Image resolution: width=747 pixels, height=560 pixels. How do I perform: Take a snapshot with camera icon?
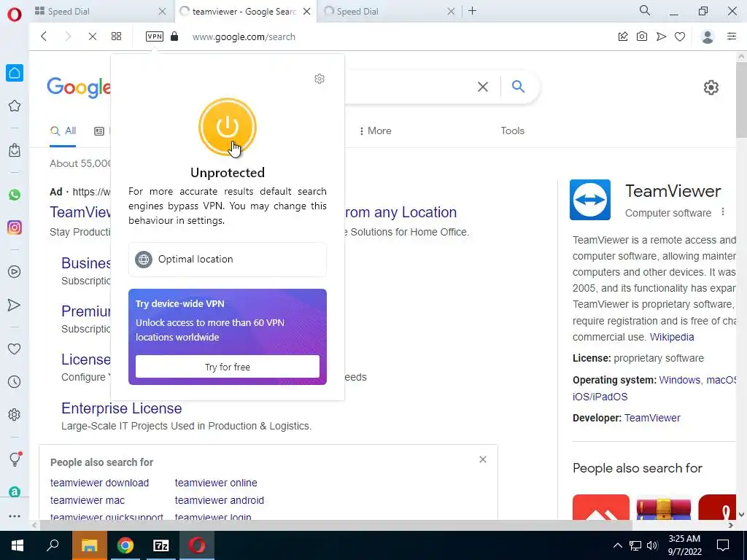click(x=642, y=36)
